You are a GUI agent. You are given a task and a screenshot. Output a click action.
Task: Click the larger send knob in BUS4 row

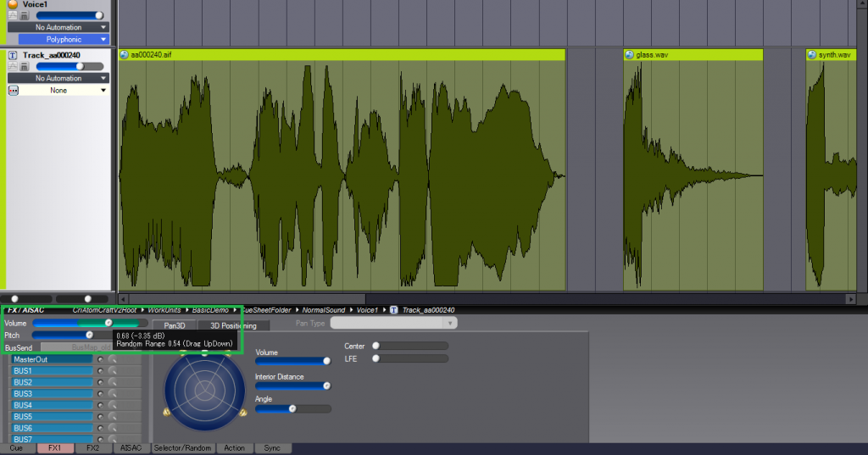pos(113,405)
